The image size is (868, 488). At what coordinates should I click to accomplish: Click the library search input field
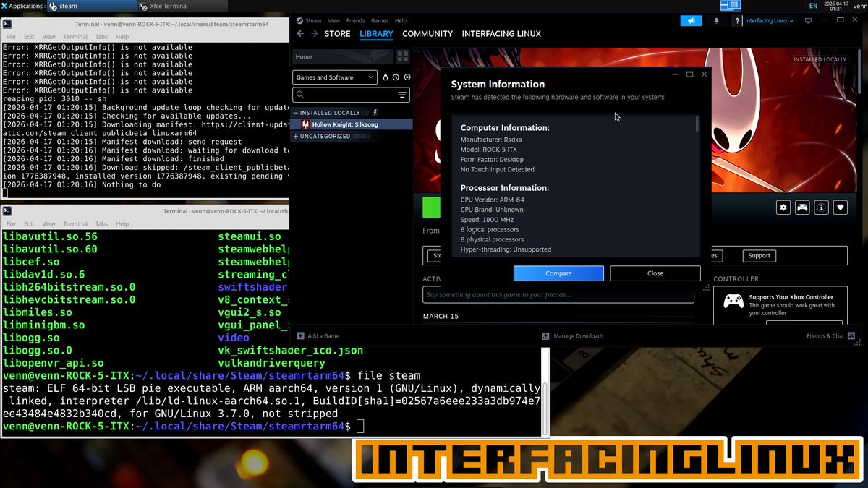pos(352,95)
